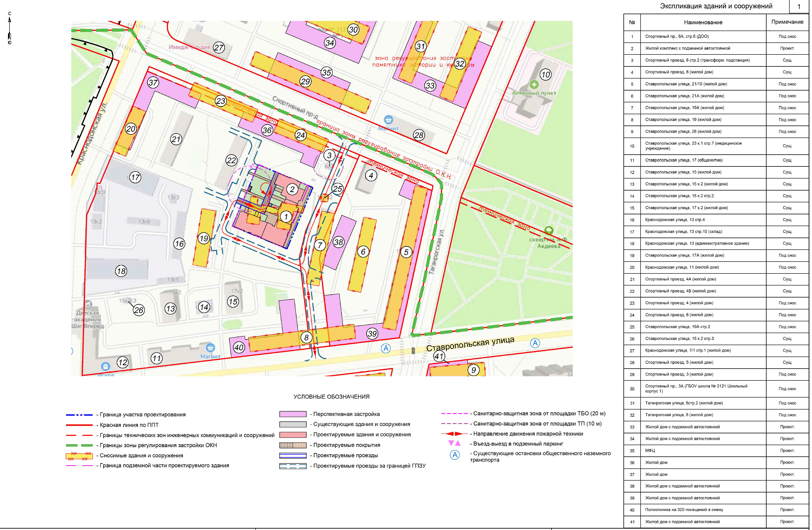Click the left bus stop A icon

[386, 348]
